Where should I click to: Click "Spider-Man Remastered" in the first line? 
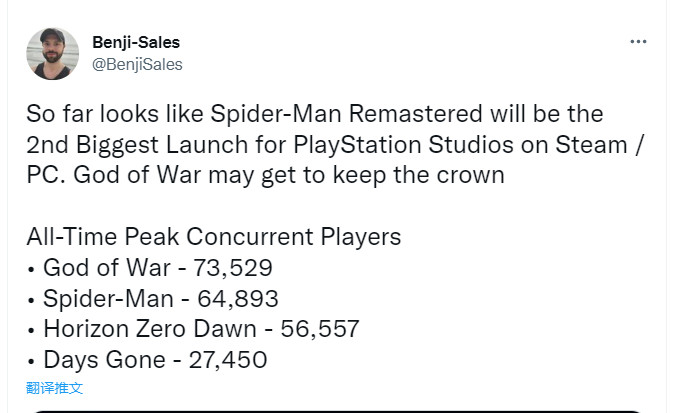point(345,115)
